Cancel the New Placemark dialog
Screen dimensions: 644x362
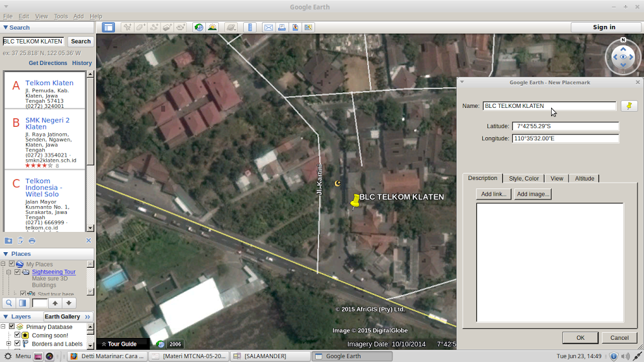619,338
